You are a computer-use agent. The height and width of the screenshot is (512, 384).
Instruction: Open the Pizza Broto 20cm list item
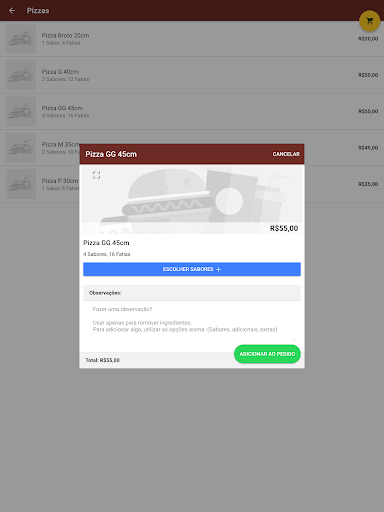pos(192,39)
